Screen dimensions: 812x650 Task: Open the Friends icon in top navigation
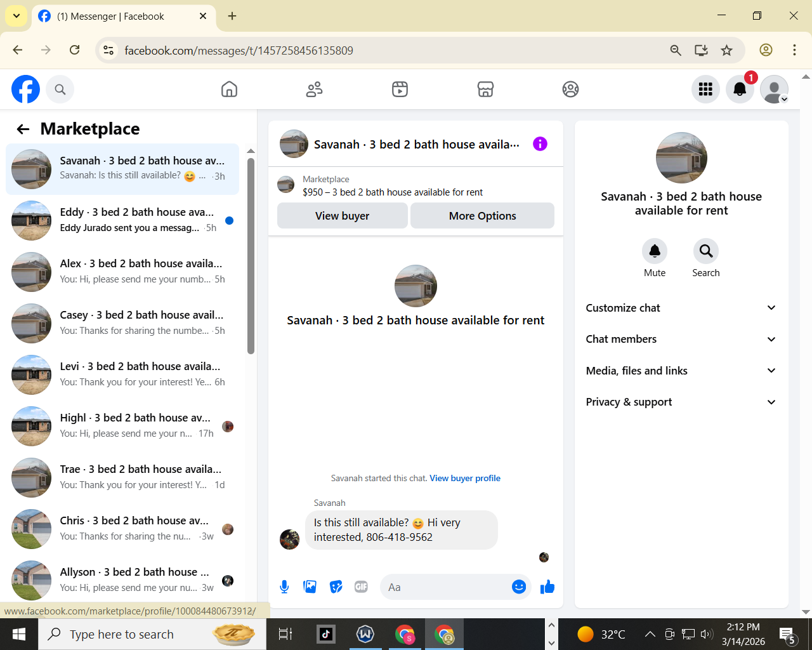(315, 90)
